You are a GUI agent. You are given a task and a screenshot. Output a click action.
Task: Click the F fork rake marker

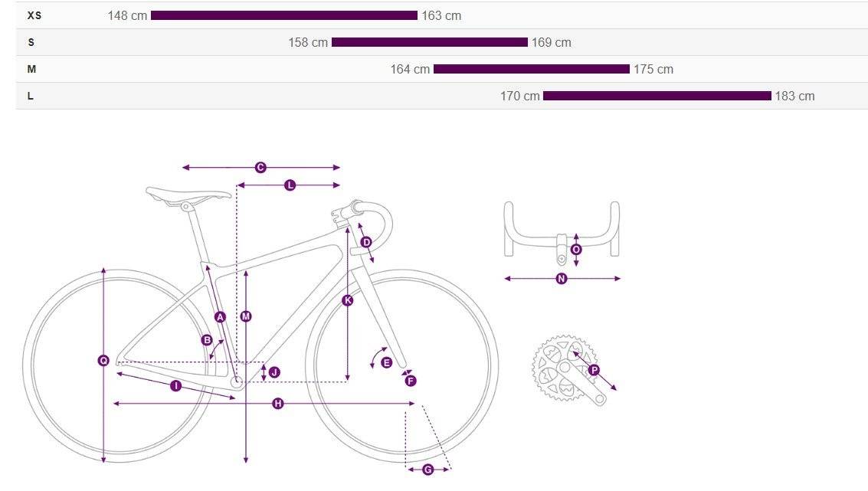(410, 381)
